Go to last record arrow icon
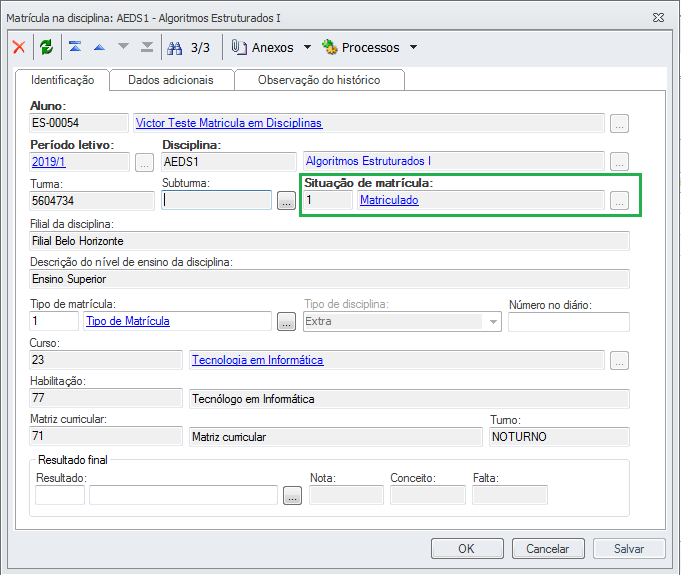The width and height of the screenshot is (681, 575). click(x=147, y=46)
